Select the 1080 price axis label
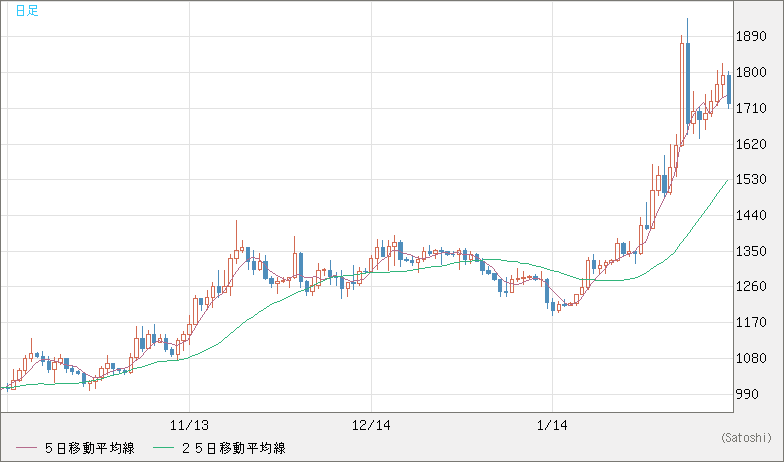784x462 pixels. click(751, 358)
